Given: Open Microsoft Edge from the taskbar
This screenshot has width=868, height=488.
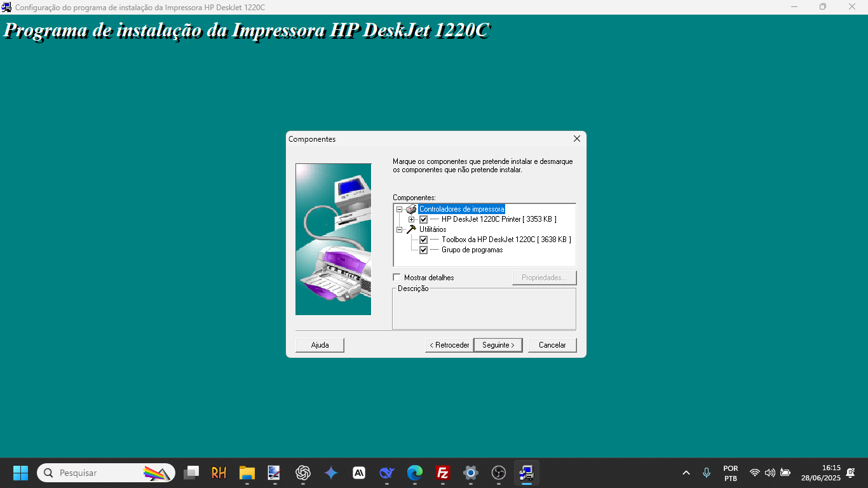Looking at the screenshot, I should pyautogui.click(x=415, y=473).
